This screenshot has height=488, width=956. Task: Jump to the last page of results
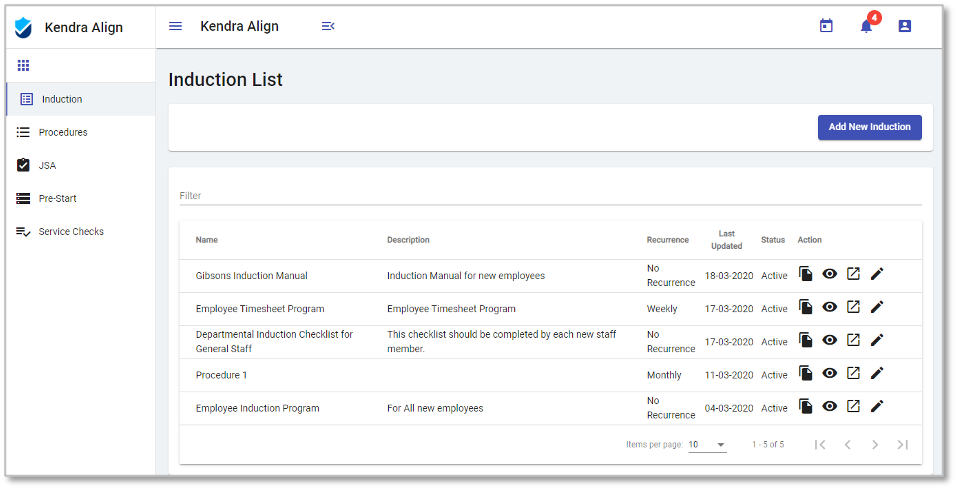pyautogui.click(x=903, y=444)
